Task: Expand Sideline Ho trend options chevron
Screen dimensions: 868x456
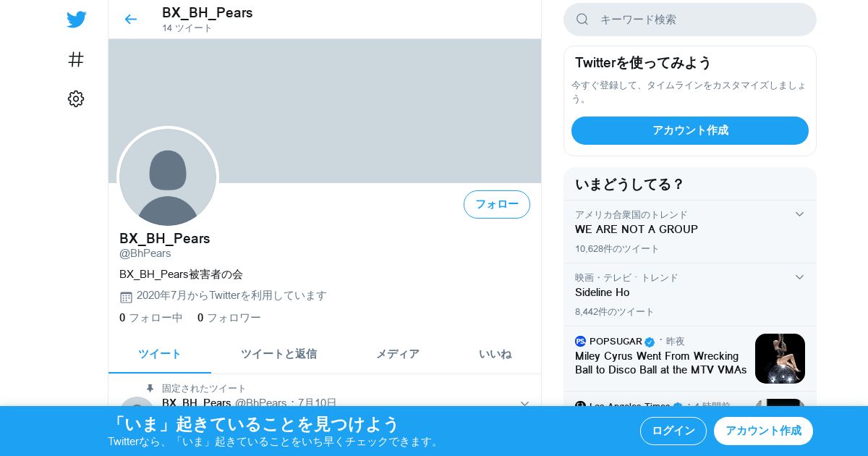Action: (x=799, y=277)
